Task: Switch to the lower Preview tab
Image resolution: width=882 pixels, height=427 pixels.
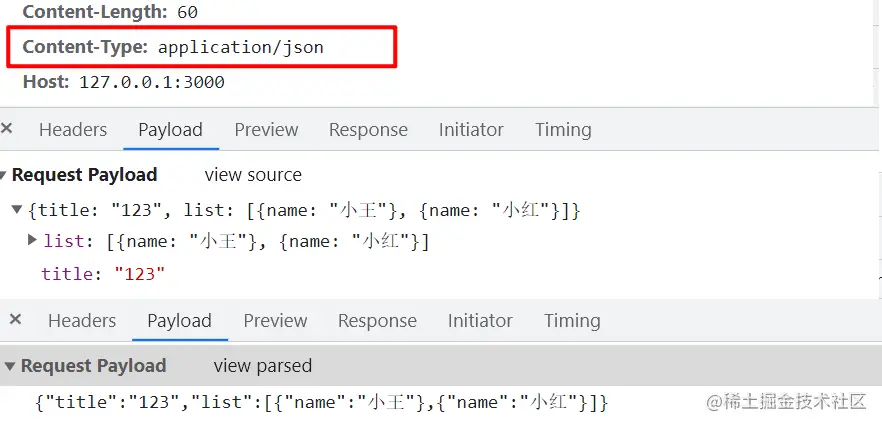Action: click(275, 321)
